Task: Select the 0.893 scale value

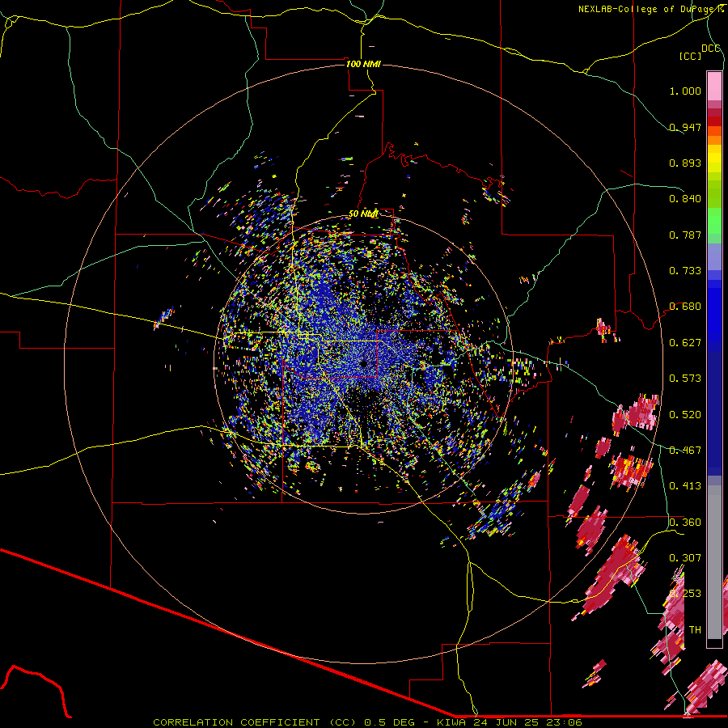Action: pyautogui.click(x=685, y=163)
